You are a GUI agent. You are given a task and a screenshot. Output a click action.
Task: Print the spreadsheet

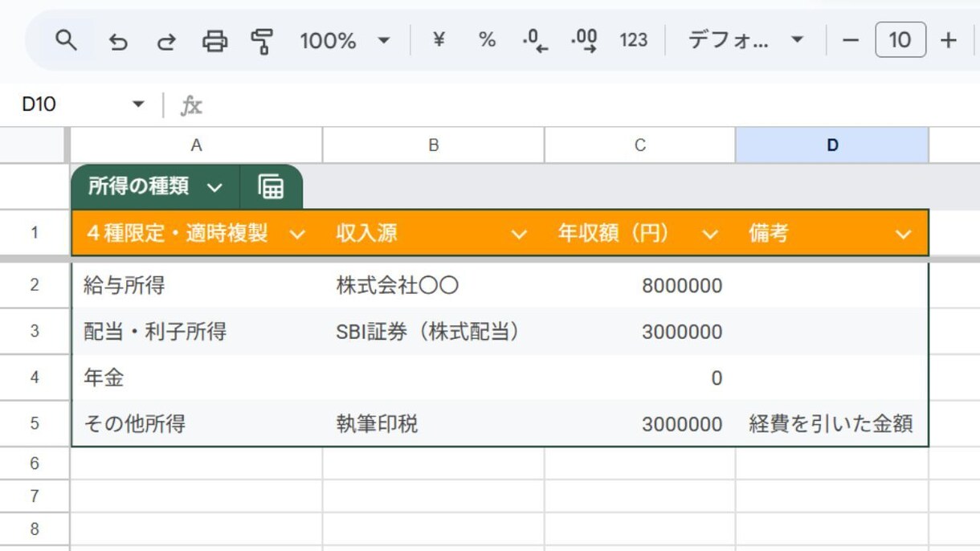[x=214, y=41]
